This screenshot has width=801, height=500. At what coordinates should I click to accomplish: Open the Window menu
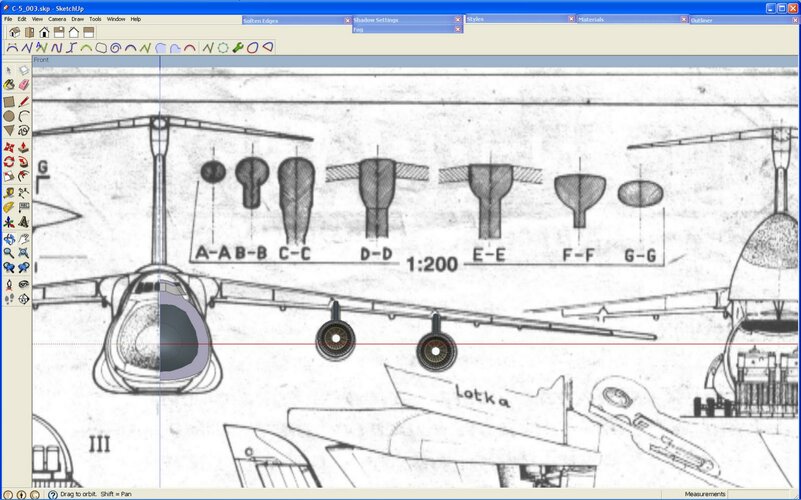coord(116,19)
